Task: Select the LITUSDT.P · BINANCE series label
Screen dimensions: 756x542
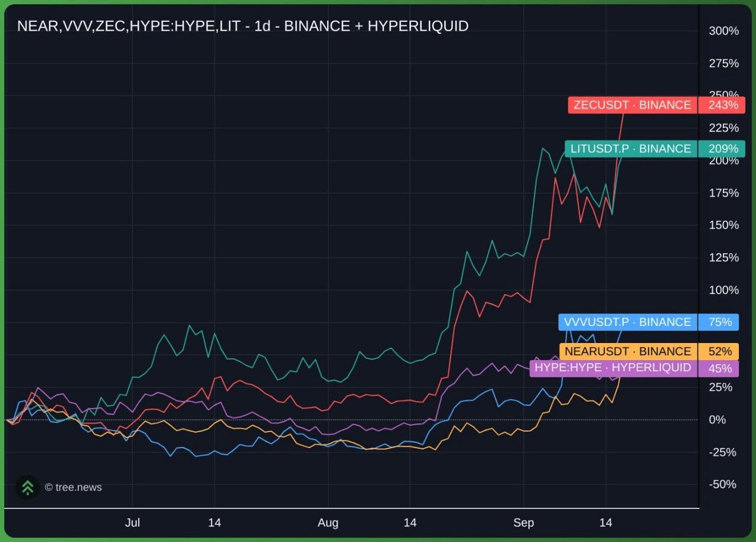Action: [x=630, y=149]
